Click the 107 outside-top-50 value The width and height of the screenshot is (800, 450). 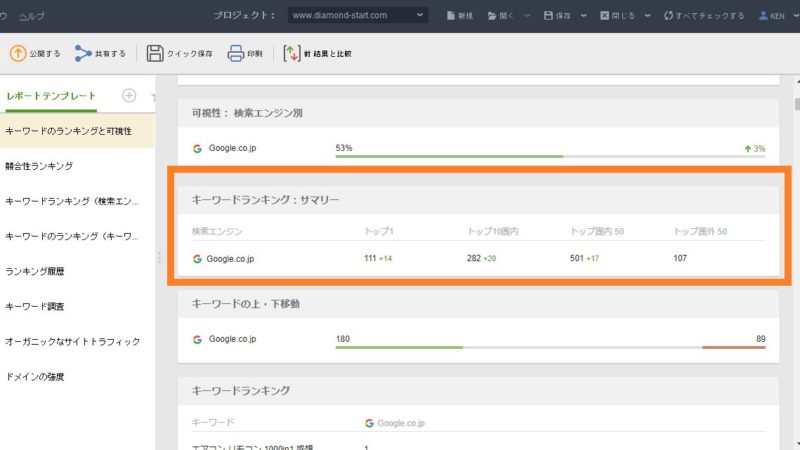click(x=680, y=258)
